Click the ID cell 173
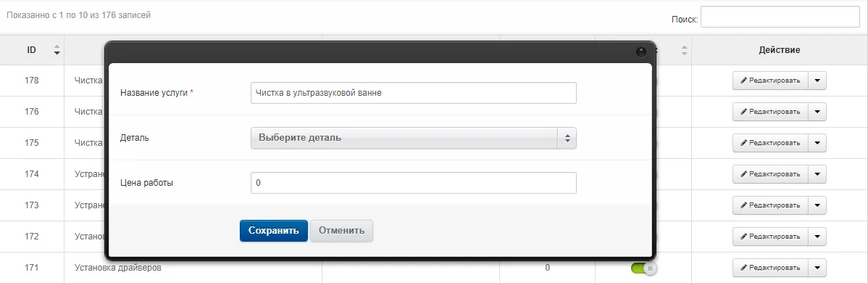 [x=32, y=205]
